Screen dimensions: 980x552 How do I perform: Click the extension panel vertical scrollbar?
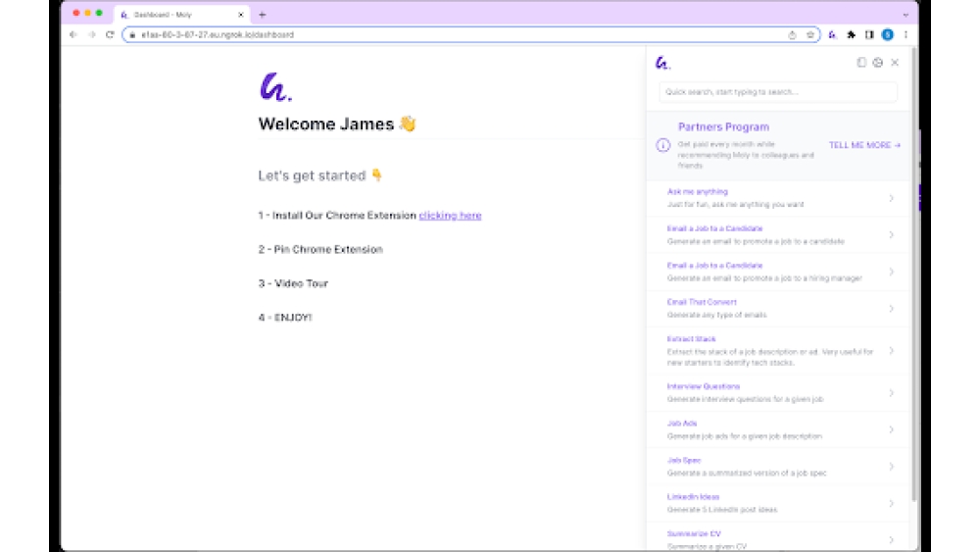[x=914, y=276]
